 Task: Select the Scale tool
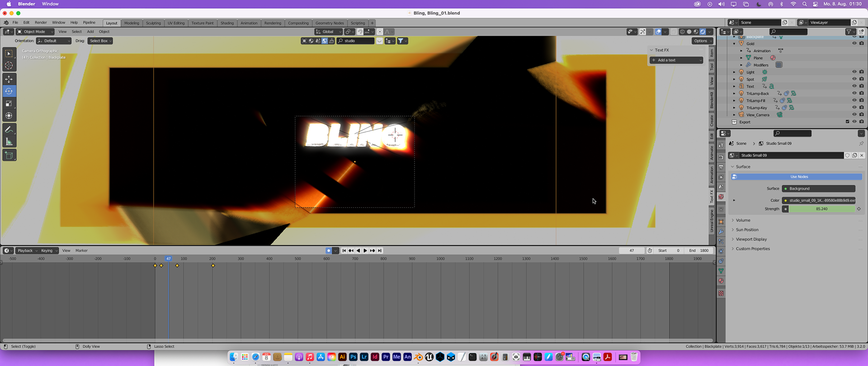pos(9,103)
